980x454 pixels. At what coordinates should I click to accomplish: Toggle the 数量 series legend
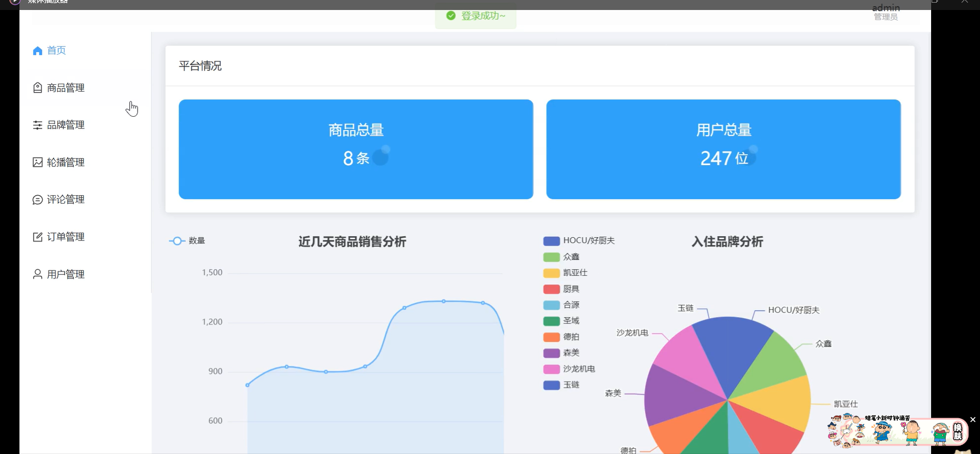tap(187, 240)
